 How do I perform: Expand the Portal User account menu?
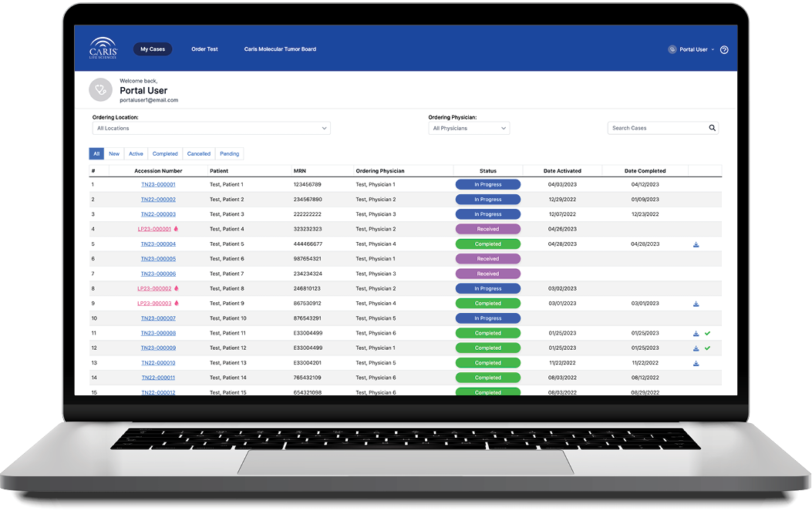(692, 49)
